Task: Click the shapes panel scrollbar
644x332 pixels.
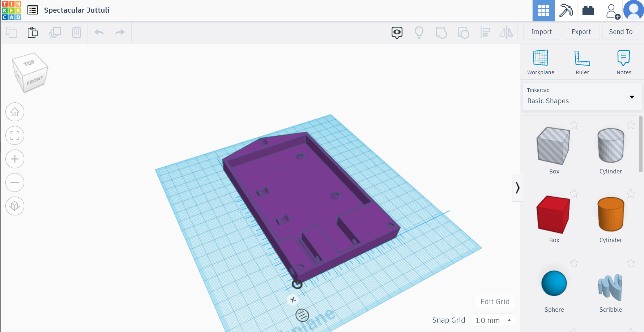Action: point(641,144)
